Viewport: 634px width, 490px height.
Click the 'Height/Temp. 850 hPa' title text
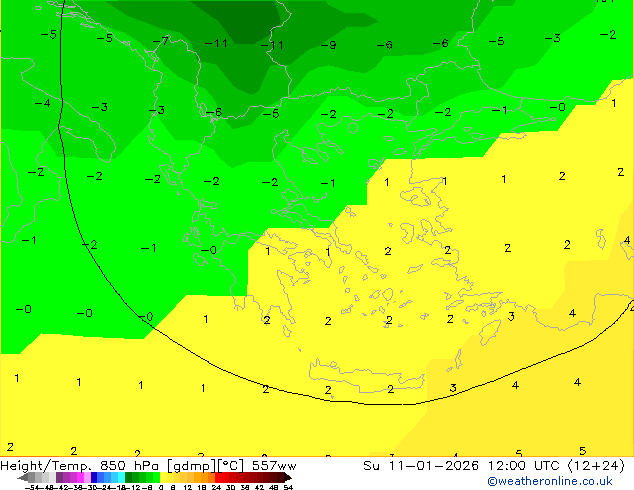pyautogui.click(x=79, y=466)
